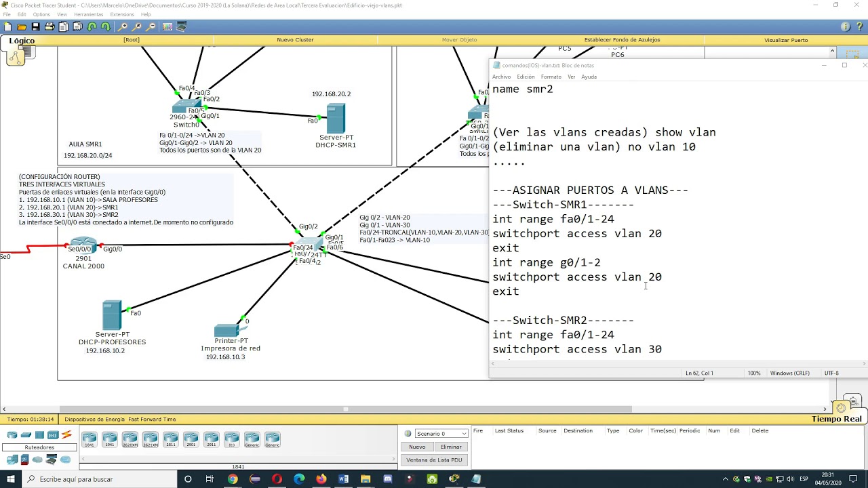Click the Paste toolbar icon
This screenshot has height=488, width=868.
click(77, 27)
